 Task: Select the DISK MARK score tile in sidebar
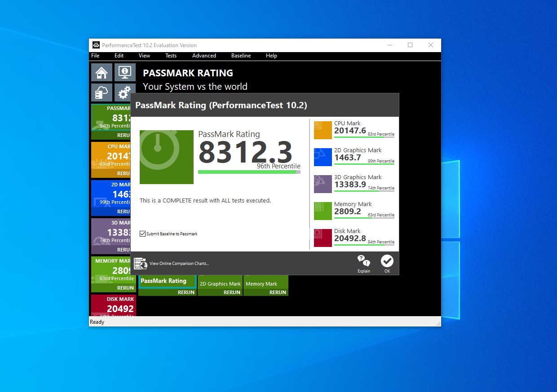click(113, 305)
